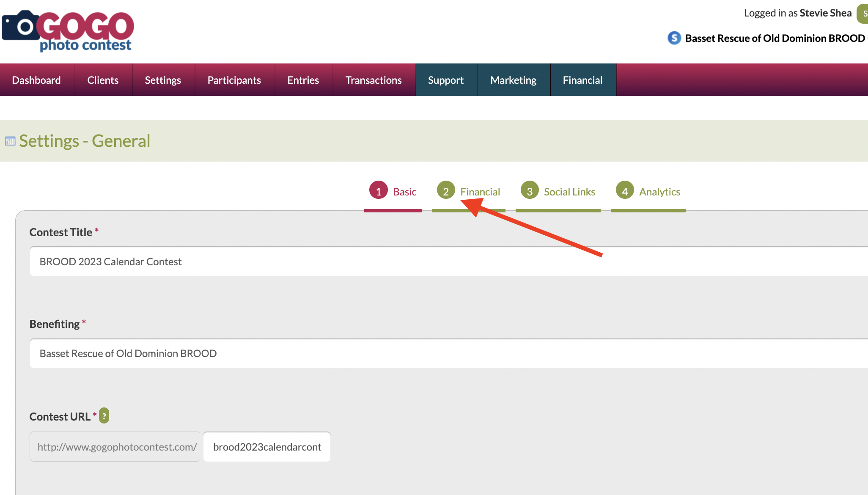Open the Dashboard menu item
This screenshot has width=868, height=495.
click(36, 80)
